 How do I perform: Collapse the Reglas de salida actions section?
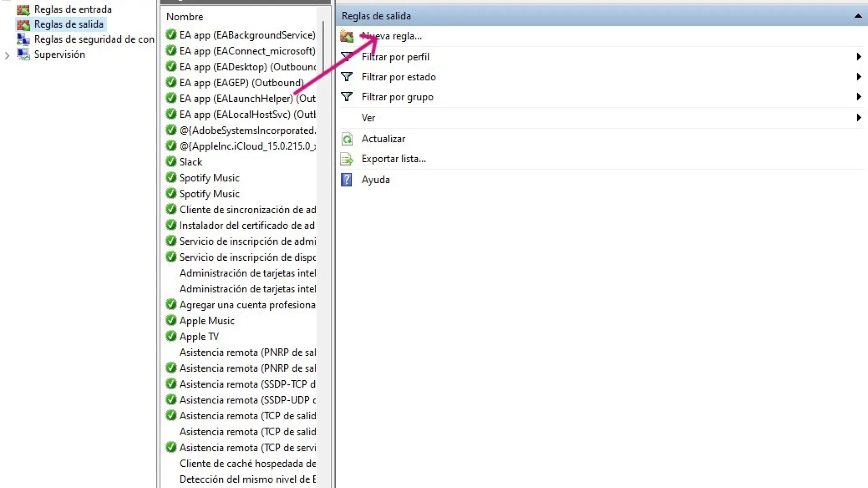(858, 16)
